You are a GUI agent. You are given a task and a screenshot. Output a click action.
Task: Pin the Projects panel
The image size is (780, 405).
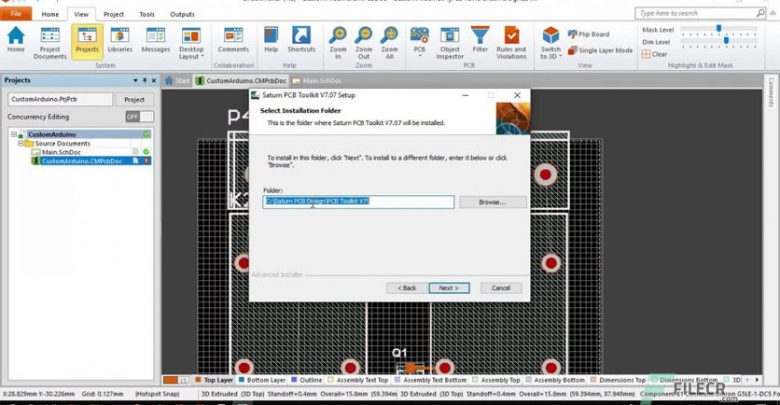coord(145,80)
